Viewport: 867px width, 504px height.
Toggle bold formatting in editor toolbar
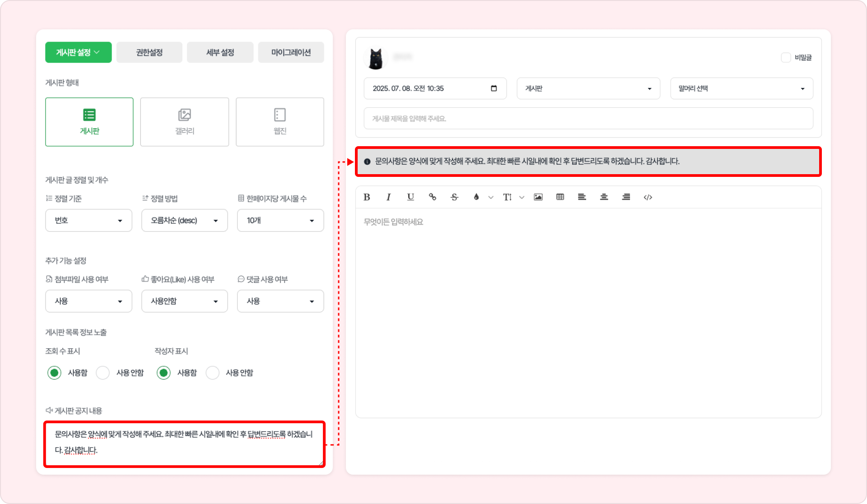(367, 197)
